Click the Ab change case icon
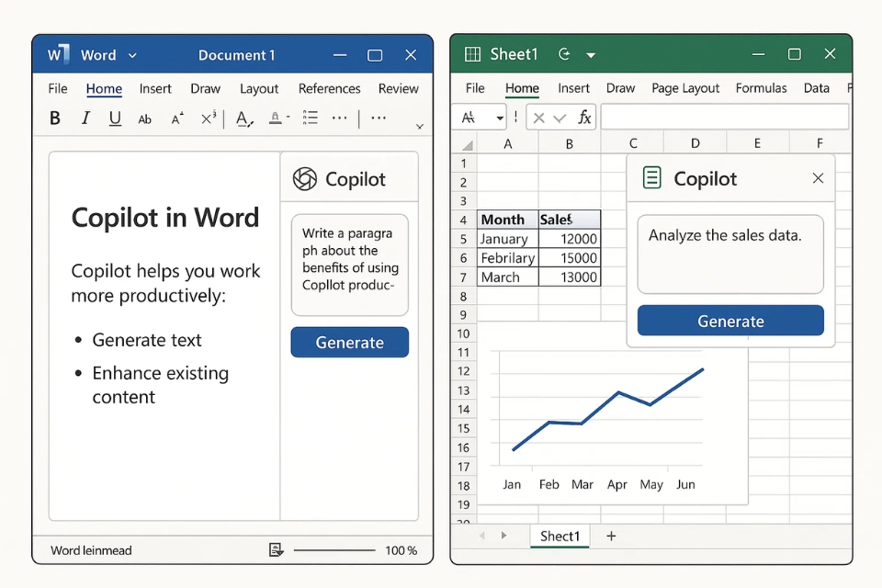This screenshot has height=588, width=882. 144,119
